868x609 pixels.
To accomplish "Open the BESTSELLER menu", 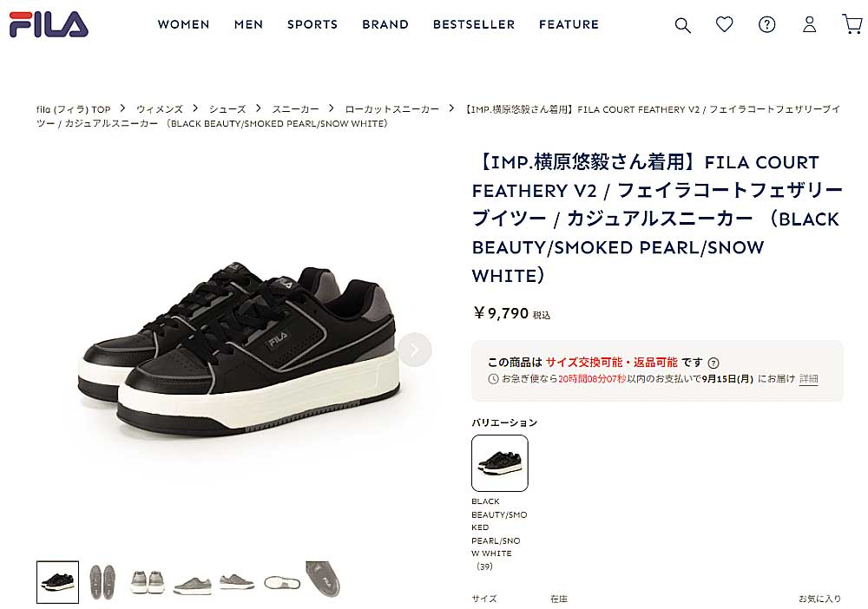I will [x=474, y=24].
